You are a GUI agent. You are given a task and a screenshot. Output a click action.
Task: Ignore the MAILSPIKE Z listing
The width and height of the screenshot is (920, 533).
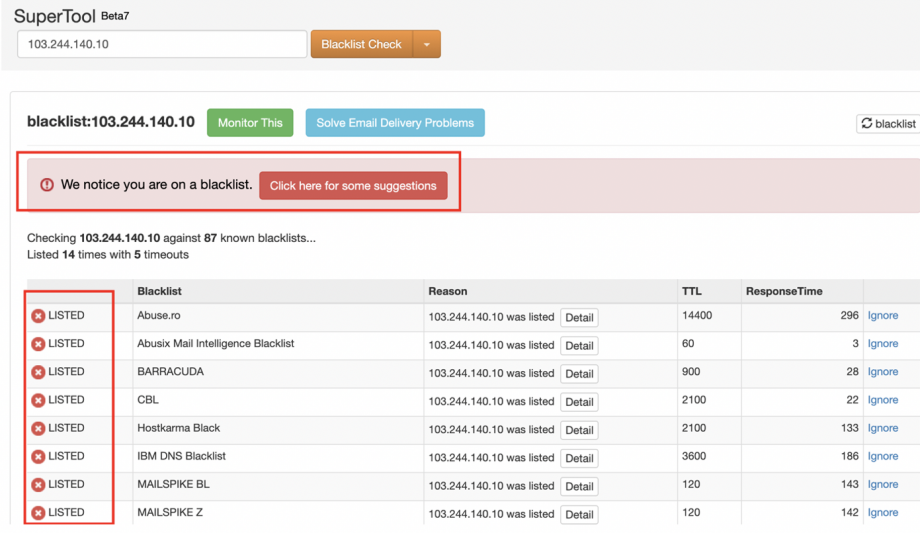(882, 513)
